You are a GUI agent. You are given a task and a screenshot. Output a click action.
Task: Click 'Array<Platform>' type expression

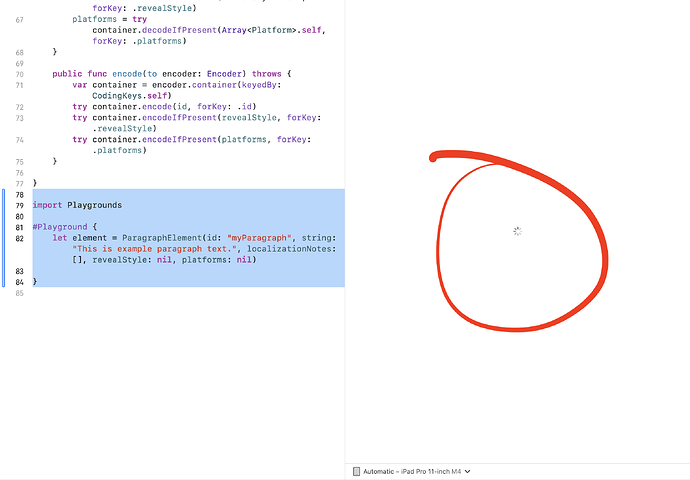tap(259, 30)
